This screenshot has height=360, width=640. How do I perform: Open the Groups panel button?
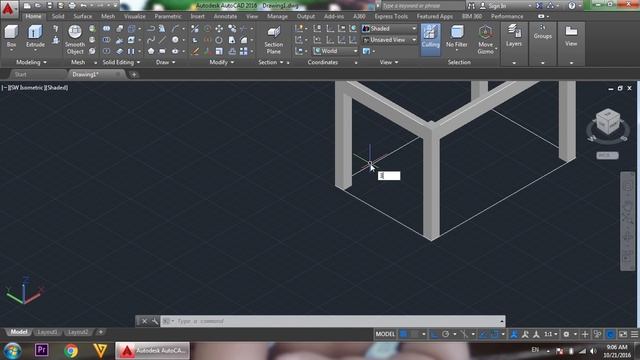pyautogui.click(x=542, y=31)
